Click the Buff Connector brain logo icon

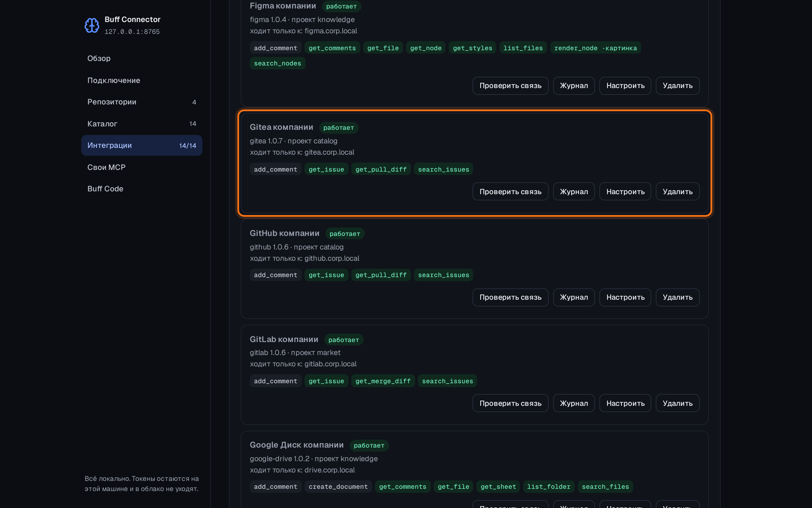point(92,25)
